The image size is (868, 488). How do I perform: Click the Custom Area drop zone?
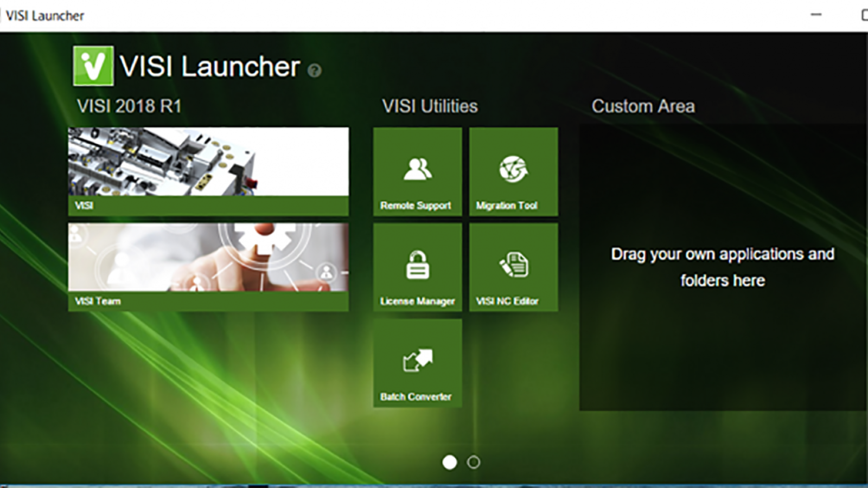722,267
